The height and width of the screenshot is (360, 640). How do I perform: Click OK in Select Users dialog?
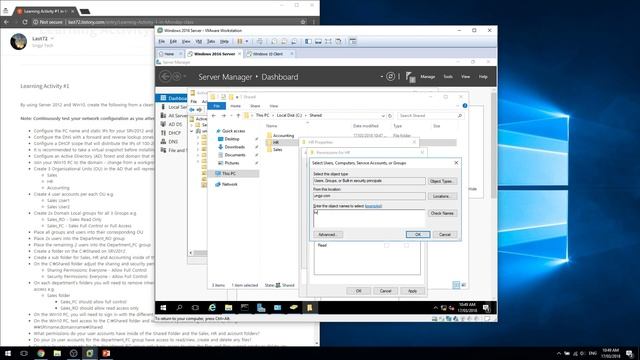[x=418, y=235]
